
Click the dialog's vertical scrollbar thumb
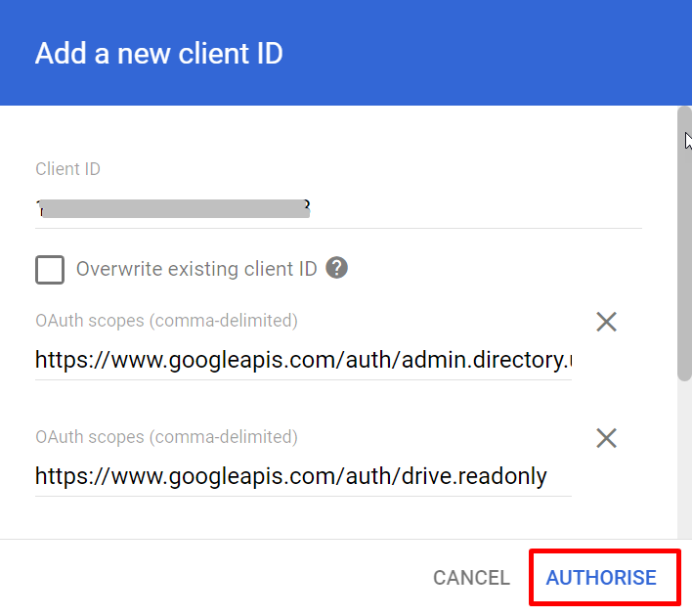coord(684,244)
